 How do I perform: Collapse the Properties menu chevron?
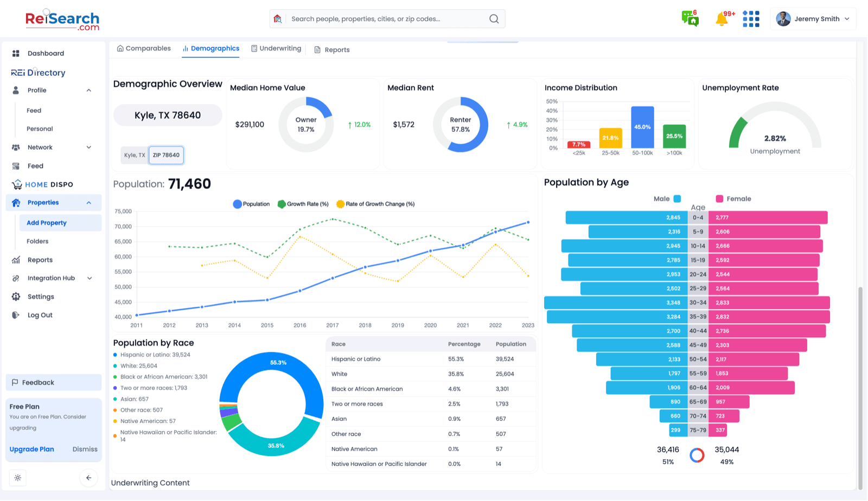pyautogui.click(x=89, y=203)
